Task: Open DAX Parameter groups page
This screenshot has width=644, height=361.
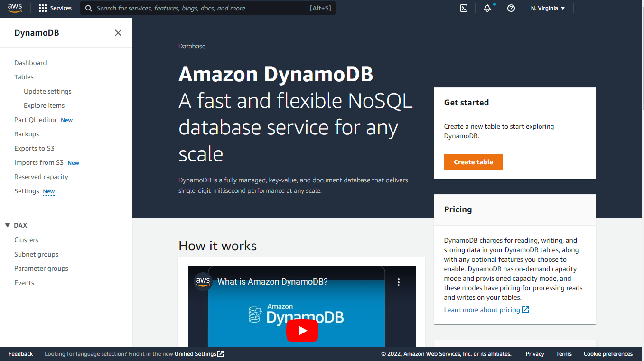Action: [x=41, y=268]
